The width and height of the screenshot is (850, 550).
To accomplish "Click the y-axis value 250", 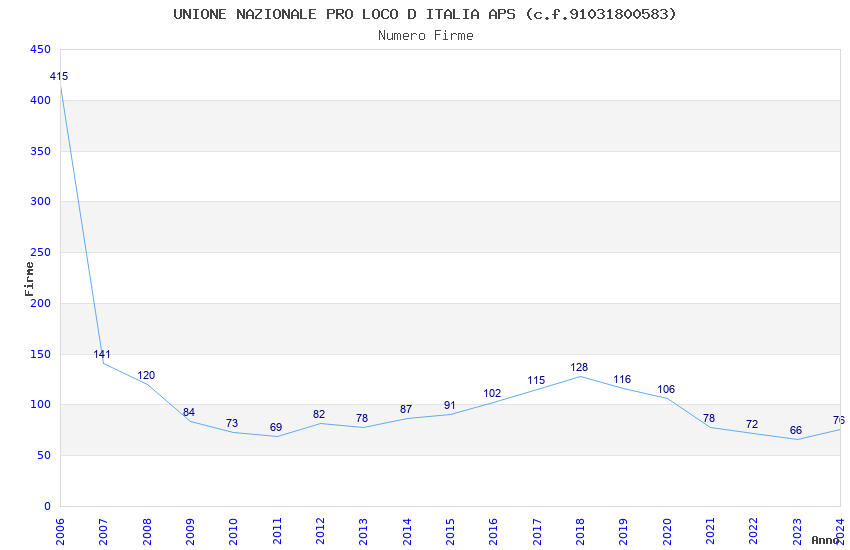I will click(41, 252).
